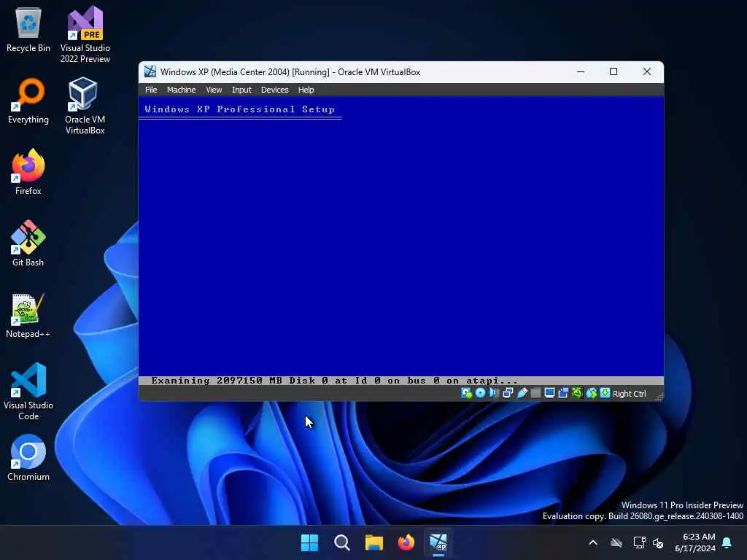
Task: Open the clock showing 6:23 AM
Action: pos(695,542)
